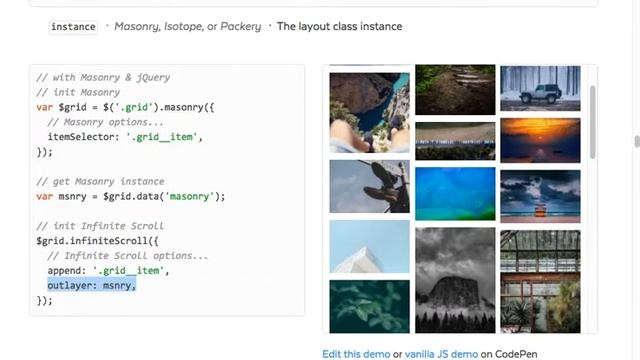Click the 'instance' code label
The height and width of the screenshot is (360, 640).
pos(73,27)
